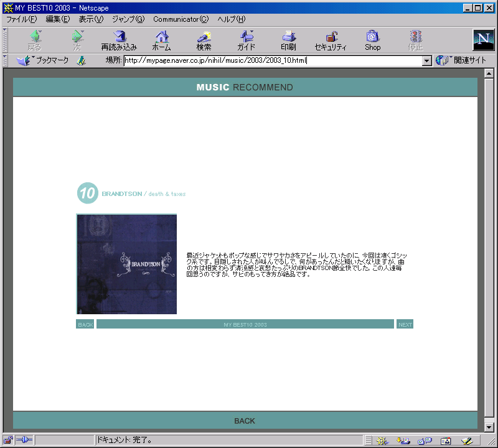Open the ジャンプ(G) menu
The image size is (498, 448).
(128, 19)
